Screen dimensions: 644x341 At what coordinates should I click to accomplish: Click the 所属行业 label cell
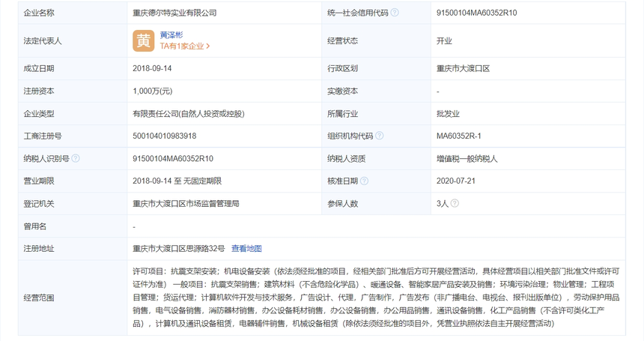pos(376,114)
